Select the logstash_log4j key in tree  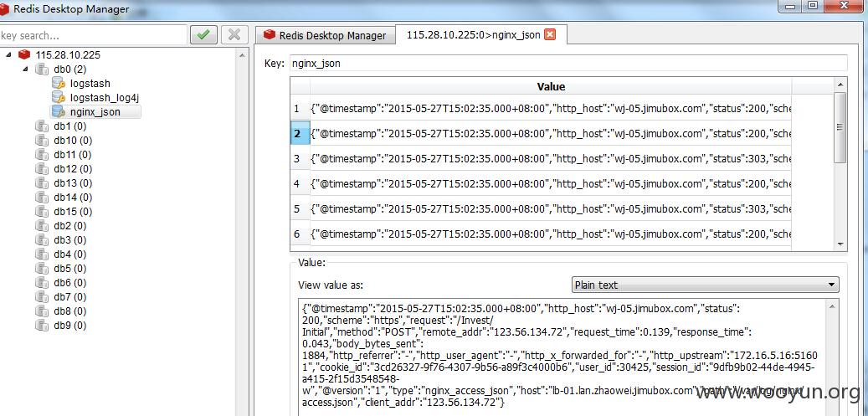104,97
